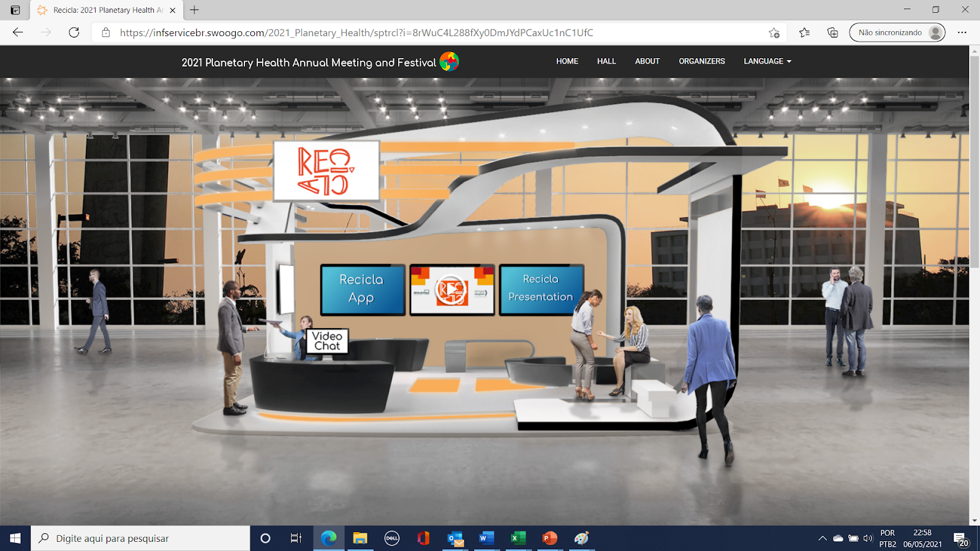Refresh the current page
The height and width of the screenshot is (551, 980).
coord(74,32)
